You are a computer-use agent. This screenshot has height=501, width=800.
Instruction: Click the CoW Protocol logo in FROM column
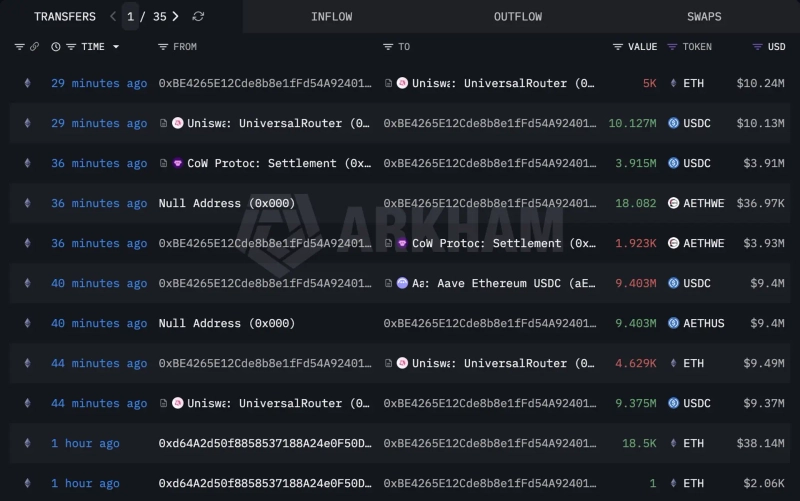177,163
